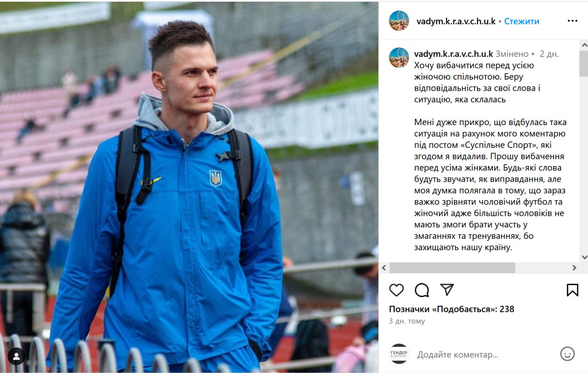Click the tagged people icon on photo
This screenshot has width=588, height=373.
point(16,356)
